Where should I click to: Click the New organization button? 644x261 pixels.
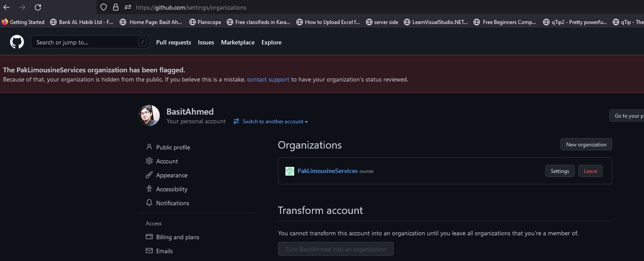pos(586,144)
